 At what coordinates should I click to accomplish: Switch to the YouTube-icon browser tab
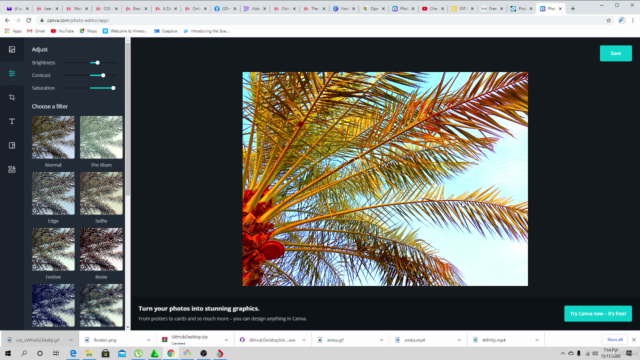click(x=432, y=9)
